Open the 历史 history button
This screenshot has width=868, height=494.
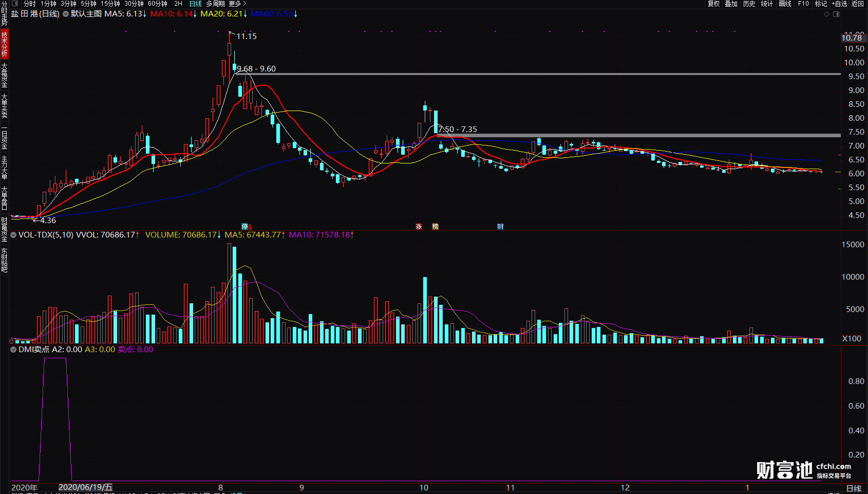coord(749,4)
